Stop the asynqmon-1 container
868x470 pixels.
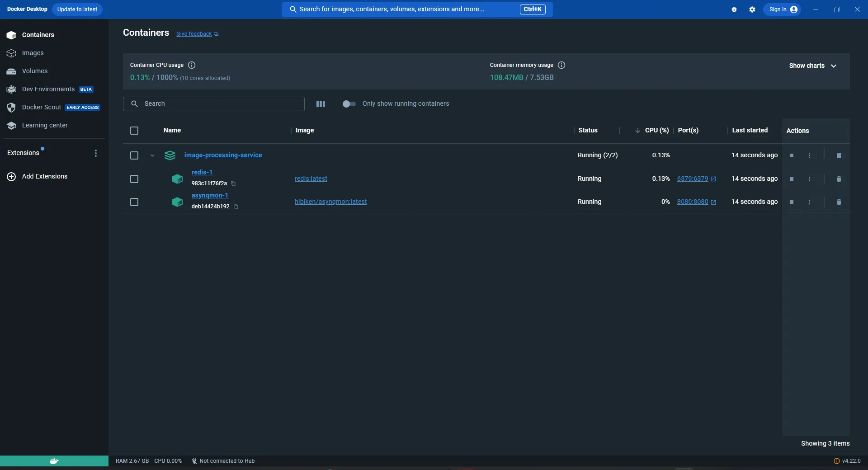792,202
